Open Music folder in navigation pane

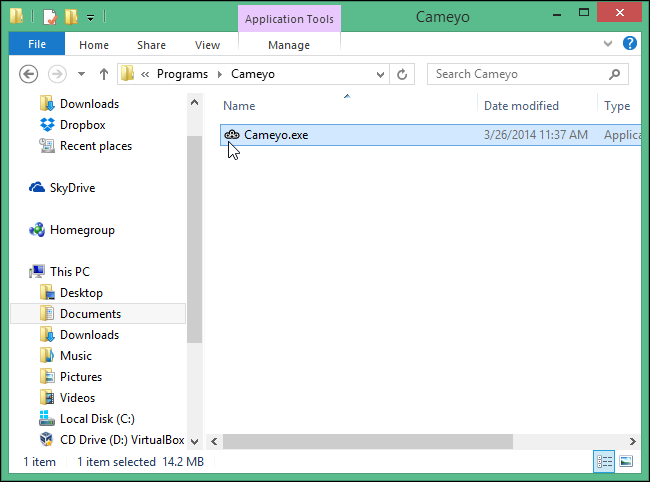(75, 356)
